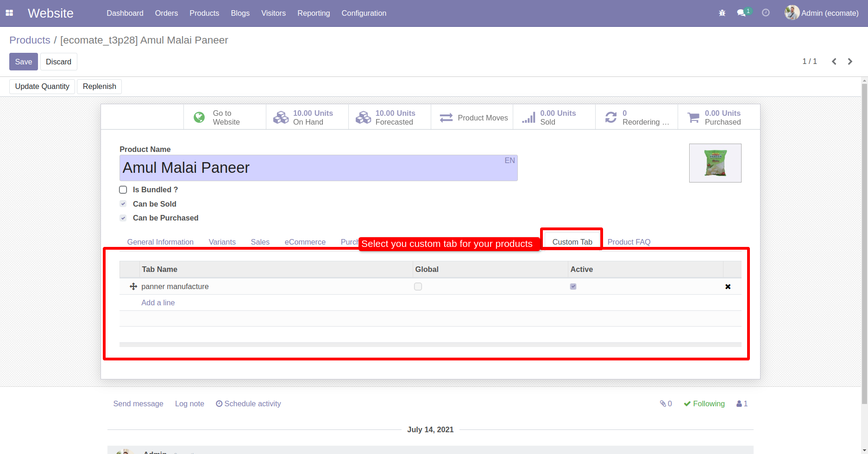
Task: Click the Discard button
Action: pos(59,62)
